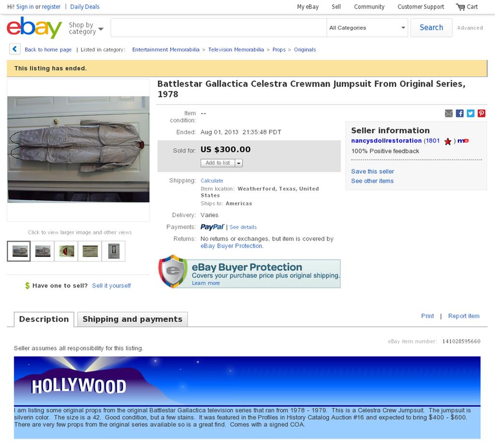
Task: Switch to Shipping and payments tab
Action: (x=132, y=319)
